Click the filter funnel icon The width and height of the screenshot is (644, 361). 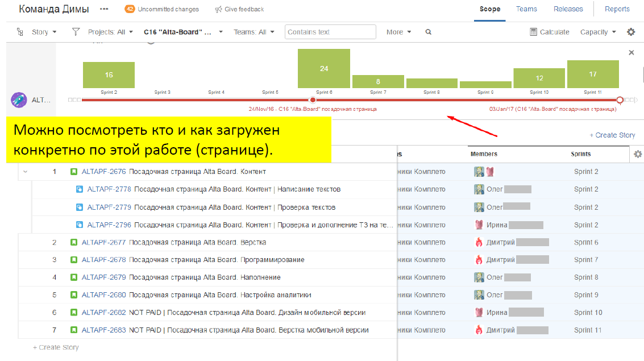click(x=76, y=32)
